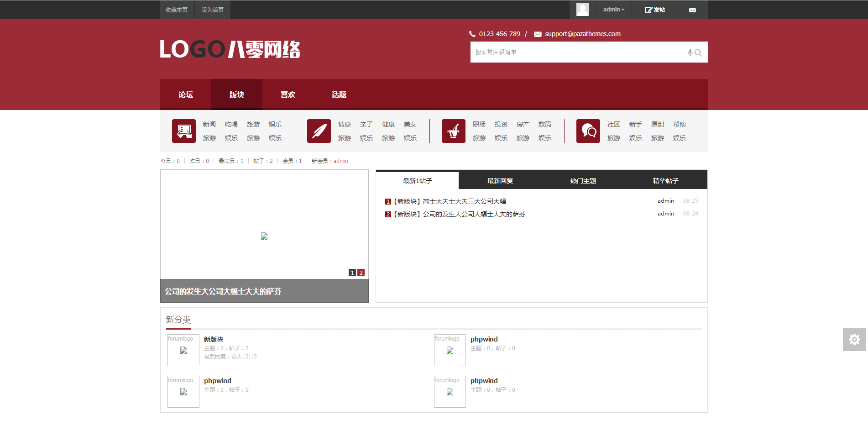868x431 pixels.
Task: Click the news category computer icon
Action: pyautogui.click(x=184, y=131)
